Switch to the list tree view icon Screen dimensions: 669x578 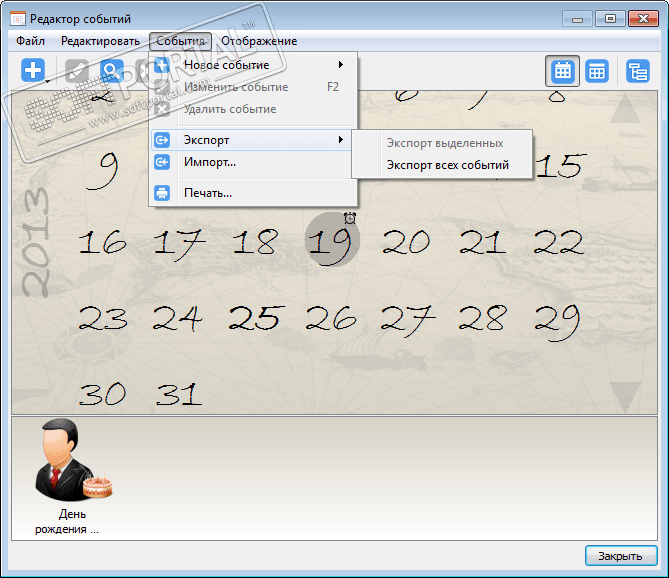click(x=637, y=71)
